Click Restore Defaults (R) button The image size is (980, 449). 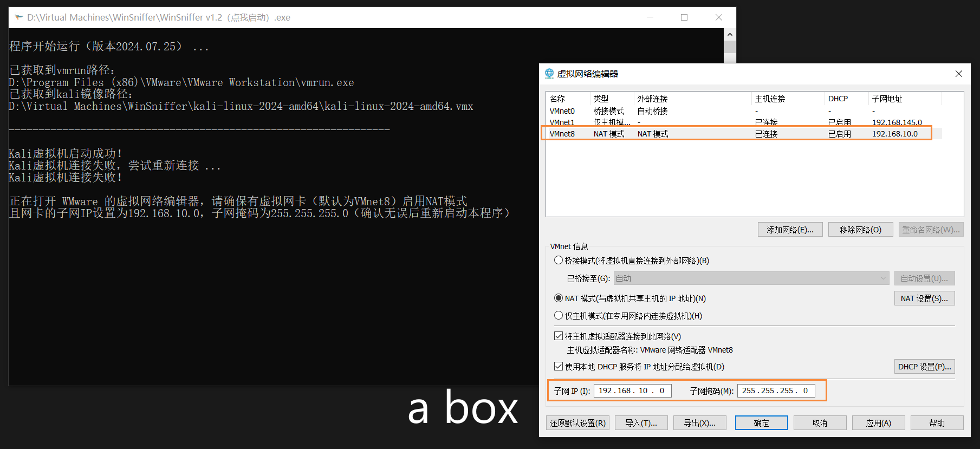pos(577,423)
